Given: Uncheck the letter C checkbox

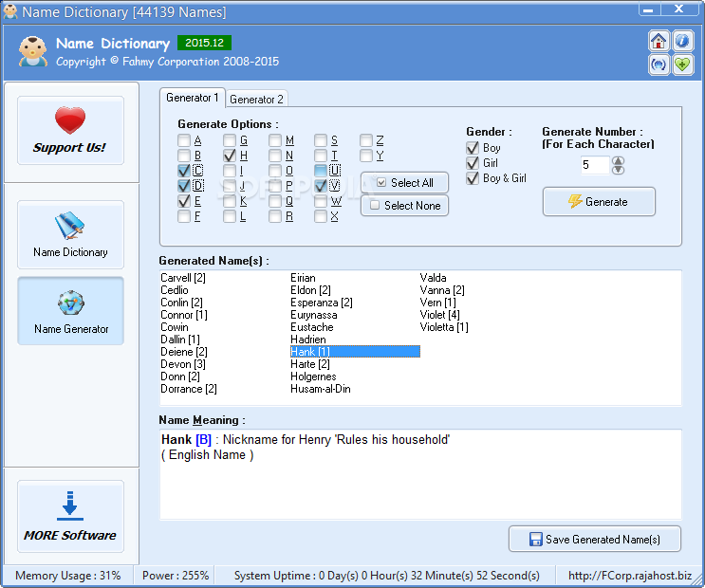Looking at the screenshot, I should pos(184,171).
